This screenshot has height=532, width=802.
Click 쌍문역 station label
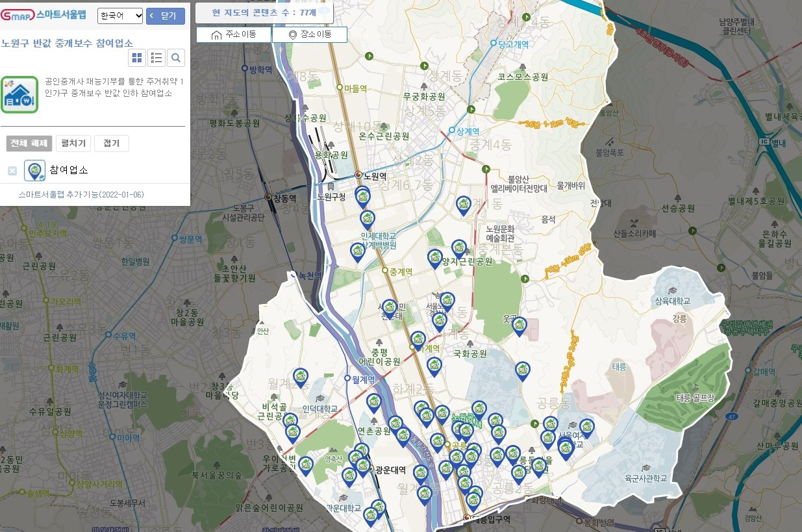(190, 240)
